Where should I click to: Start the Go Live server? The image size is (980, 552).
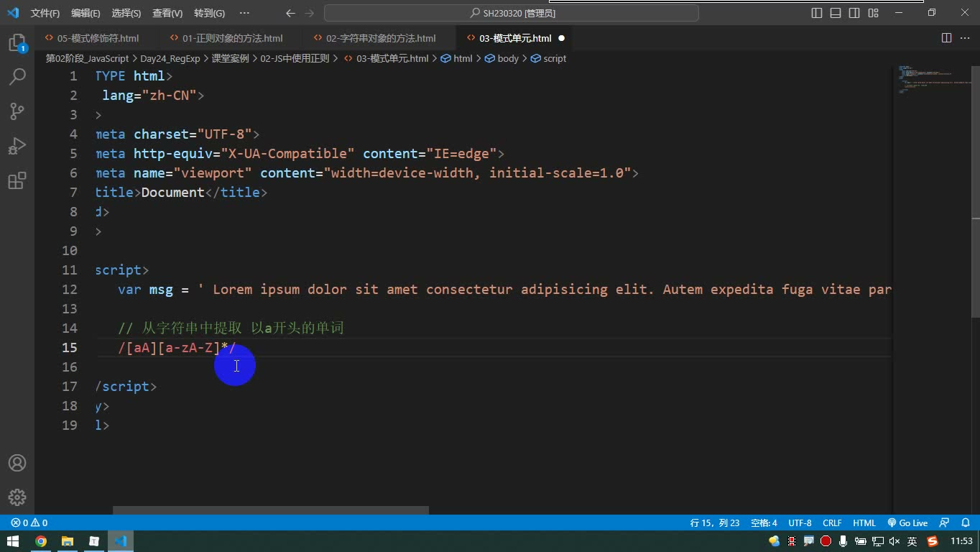click(907, 523)
